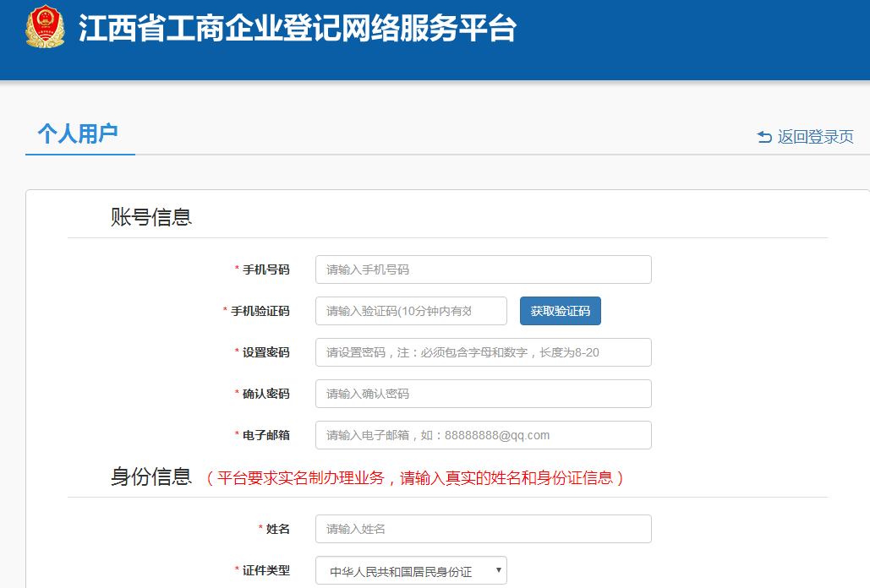The height and width of the screenshot is (588, 870).
Task: Focus the 手机验证码 input field
Action: point(411,311)
